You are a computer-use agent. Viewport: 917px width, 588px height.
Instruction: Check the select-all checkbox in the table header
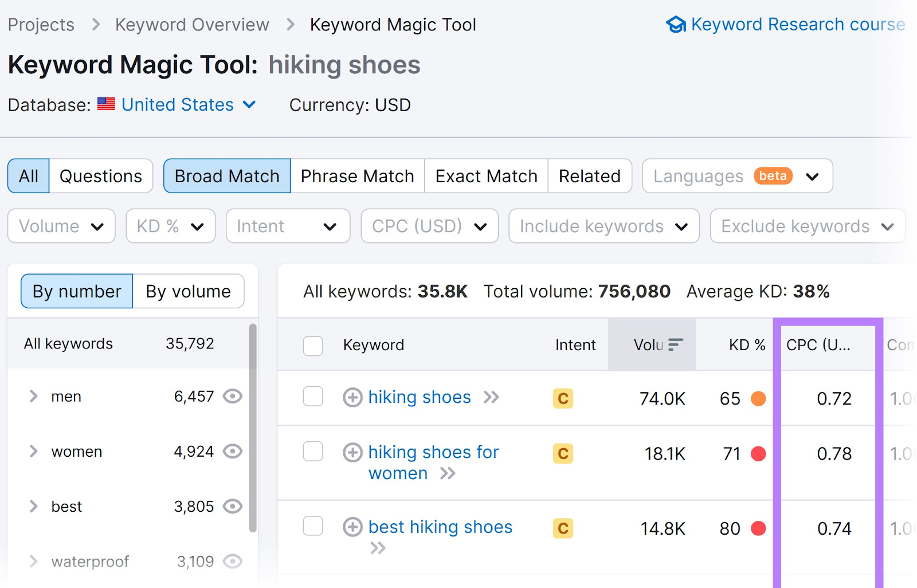(x=312, y=345)
